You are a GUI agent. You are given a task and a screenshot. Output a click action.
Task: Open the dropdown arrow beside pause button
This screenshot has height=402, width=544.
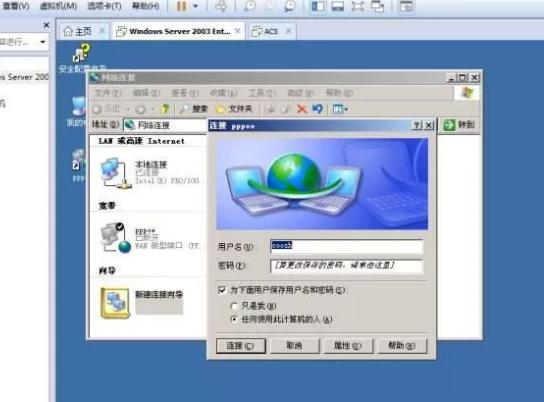point(195,6)
